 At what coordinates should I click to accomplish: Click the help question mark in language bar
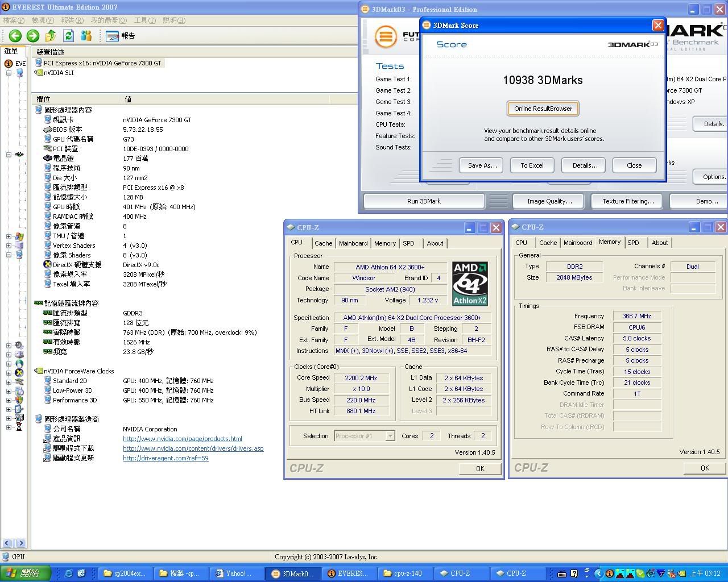coord(574,573)
